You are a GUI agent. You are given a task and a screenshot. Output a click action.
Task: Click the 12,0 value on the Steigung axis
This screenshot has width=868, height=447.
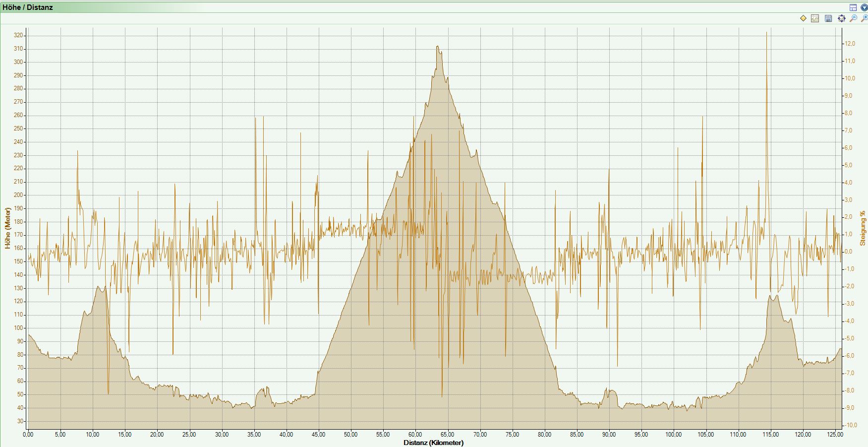tap(850, 44)
